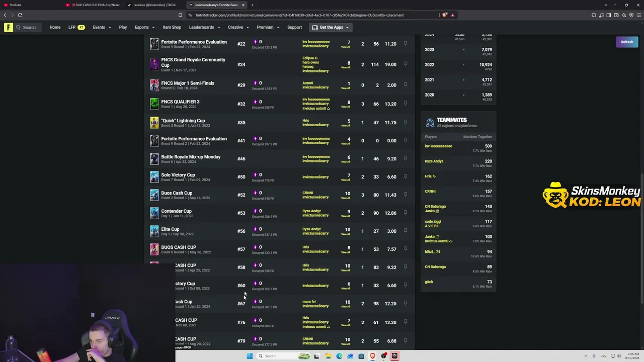Pin the Solo Victory Cup row
Image resolution: width=644 pixels, height=362 pixels.
coord(405,176)
